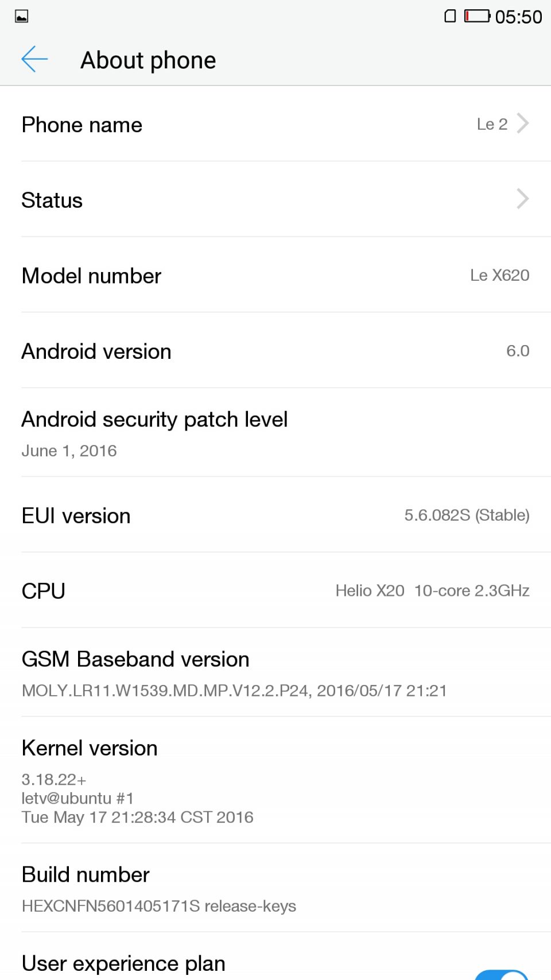Toggle the User experience plan switch

click(x=501, y=974)
